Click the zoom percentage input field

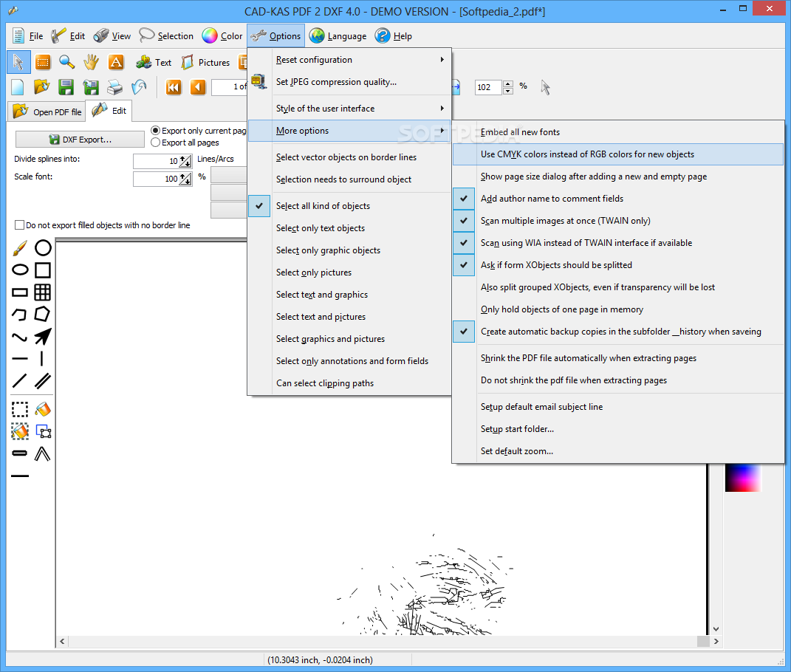487,87
